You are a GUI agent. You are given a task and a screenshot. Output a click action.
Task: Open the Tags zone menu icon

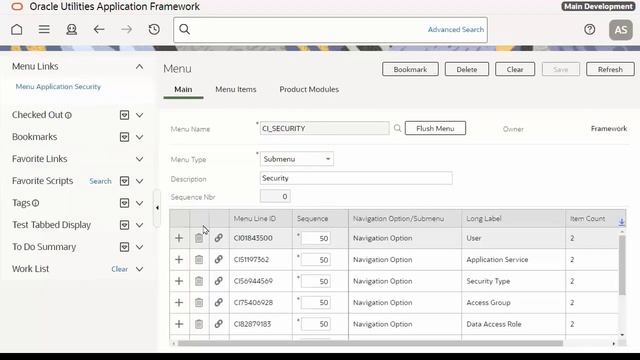(x=124, y=203)
